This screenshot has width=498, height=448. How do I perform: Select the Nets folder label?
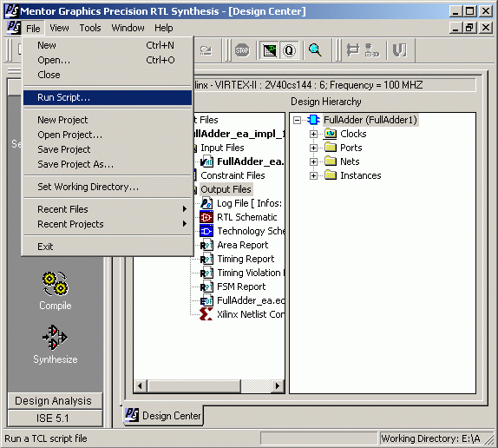coord(350,161)
